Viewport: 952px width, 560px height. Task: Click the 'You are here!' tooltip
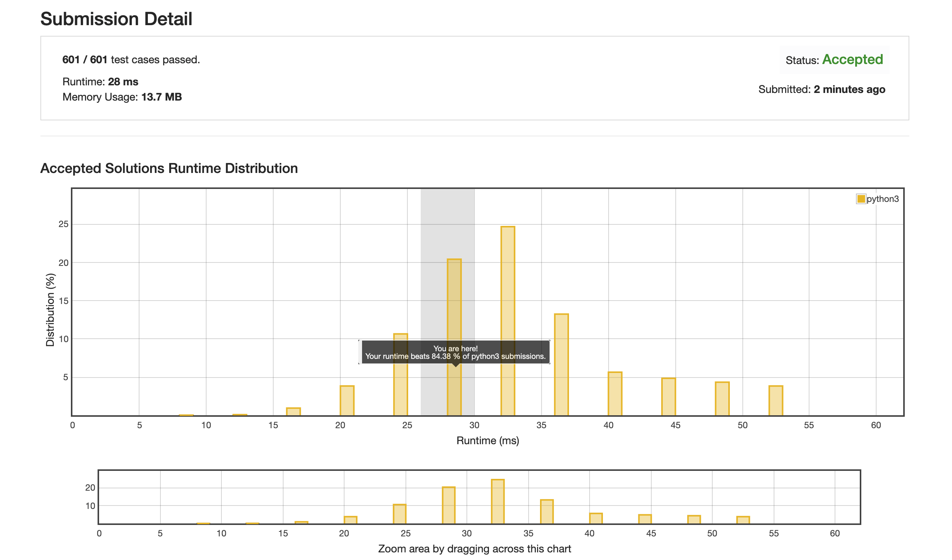tap(455, 352)
